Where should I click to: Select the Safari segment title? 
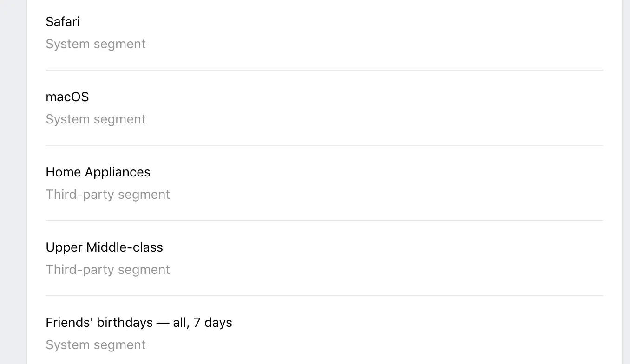[63, 22]
